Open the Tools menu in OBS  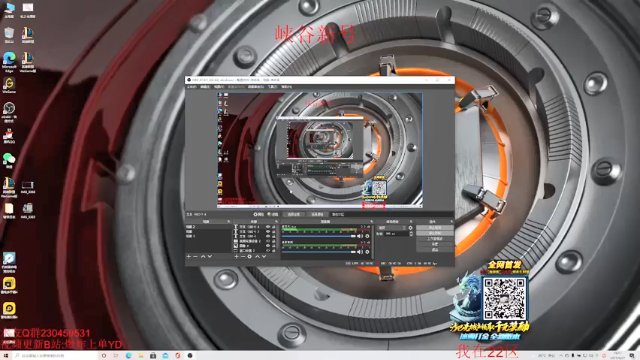[x=273, y=87]
